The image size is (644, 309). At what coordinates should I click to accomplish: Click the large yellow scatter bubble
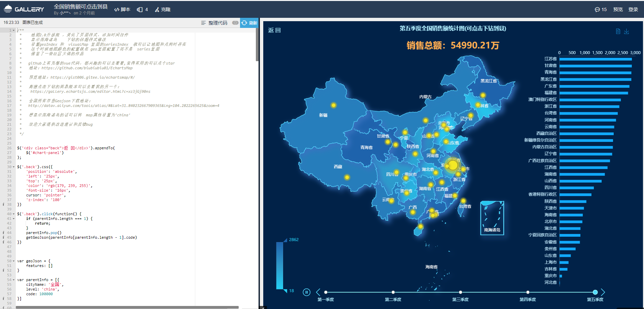coord(453,165)
